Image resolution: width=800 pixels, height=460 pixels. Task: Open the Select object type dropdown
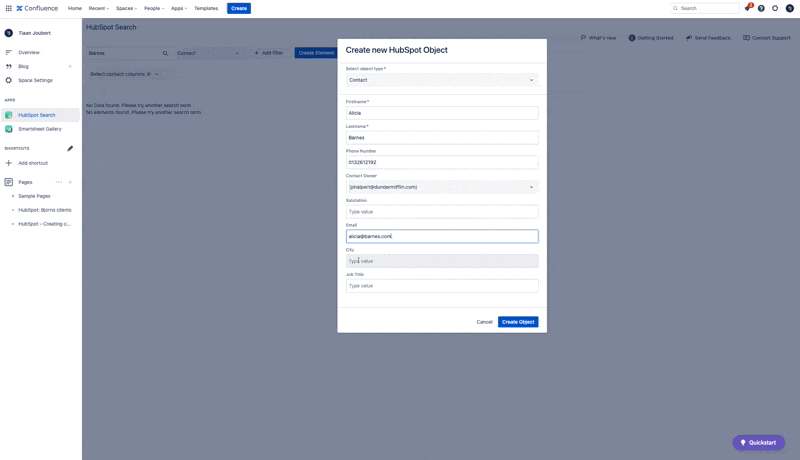442,80
